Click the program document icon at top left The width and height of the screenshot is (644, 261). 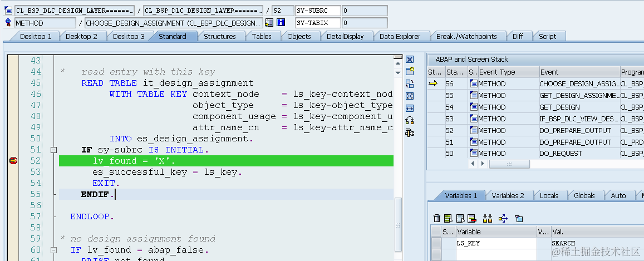click(8, 10)
